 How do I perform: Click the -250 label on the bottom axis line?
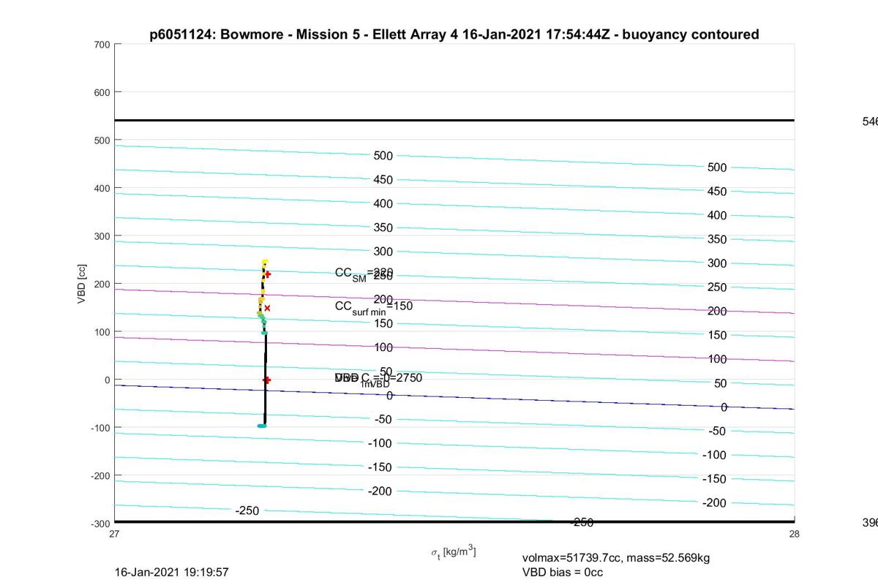pos(582,522)
